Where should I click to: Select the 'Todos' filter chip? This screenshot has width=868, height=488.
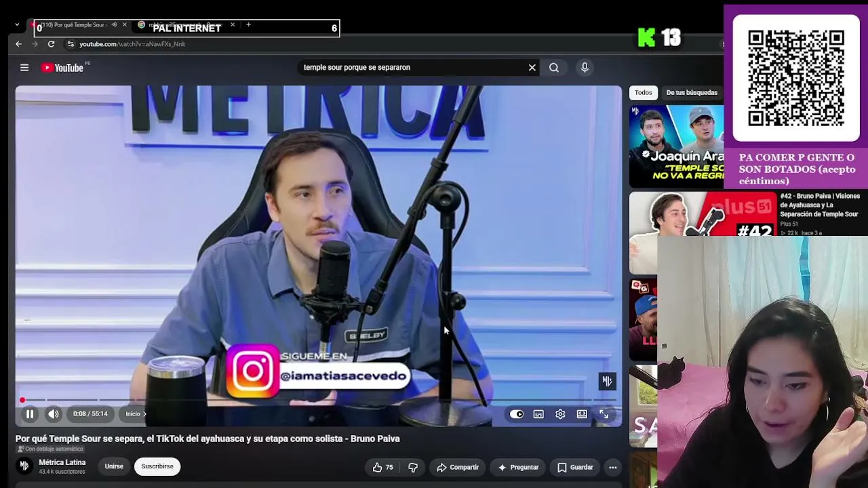[x=644, y=92]
